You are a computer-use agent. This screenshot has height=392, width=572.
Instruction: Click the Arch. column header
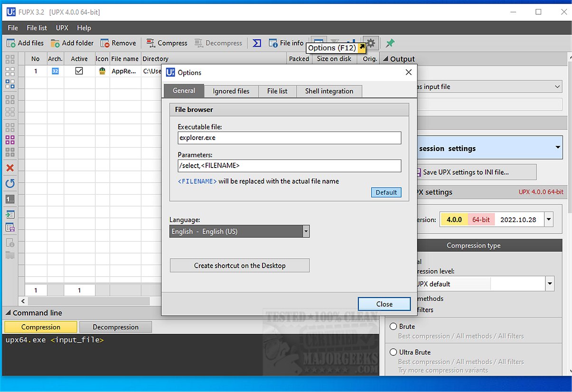(x=55, y=59)
